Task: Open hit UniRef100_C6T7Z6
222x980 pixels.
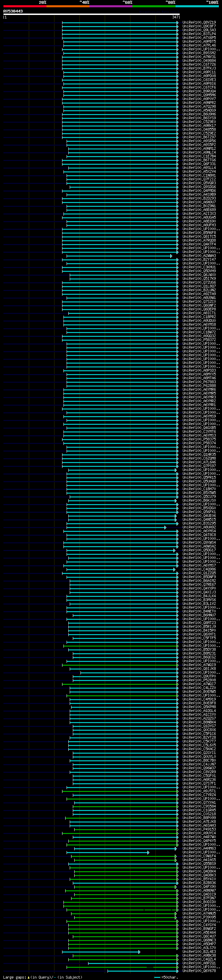Action: coord(199,65)
